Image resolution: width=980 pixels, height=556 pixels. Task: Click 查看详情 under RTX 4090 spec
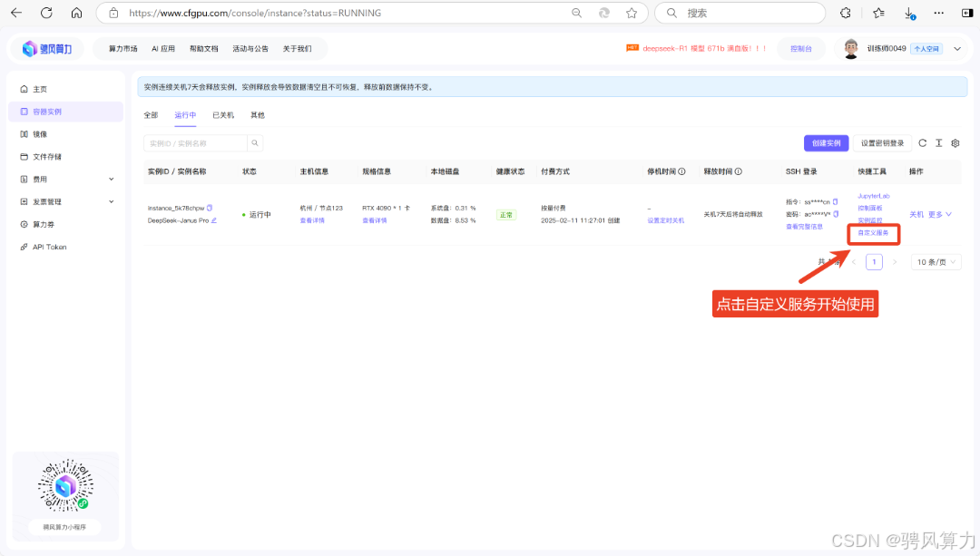pos(375,220)
